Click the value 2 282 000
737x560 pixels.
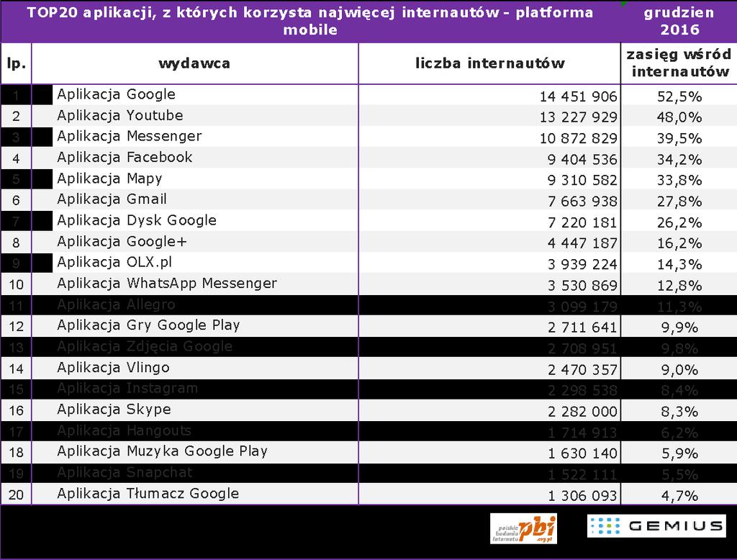pos(582,412)
